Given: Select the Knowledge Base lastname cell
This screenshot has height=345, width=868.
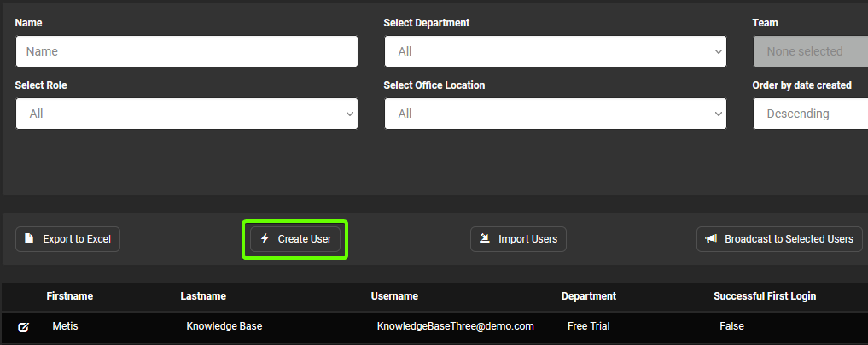Looking at the screenshot, I should pyautogui.click(x=224, y=326).
